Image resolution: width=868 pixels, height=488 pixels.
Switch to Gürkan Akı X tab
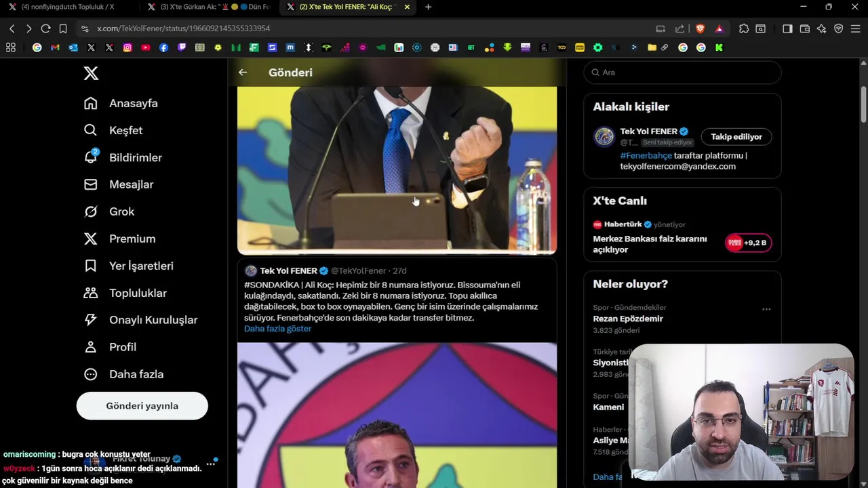pyautogui.click(x=209, y=7)
